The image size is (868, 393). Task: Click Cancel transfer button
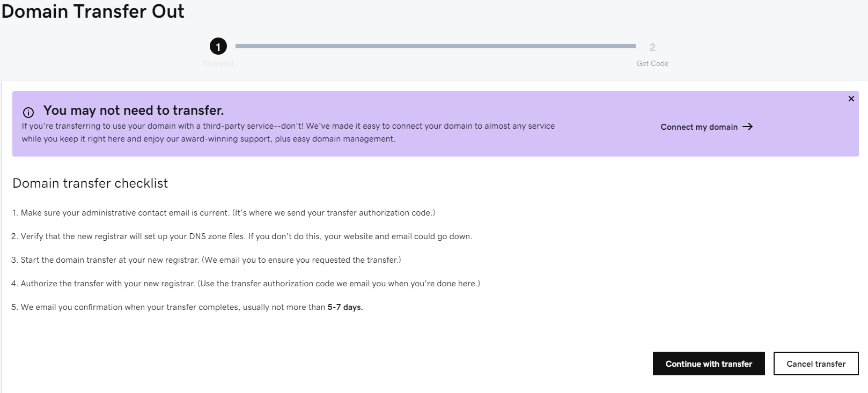(816, 364)
